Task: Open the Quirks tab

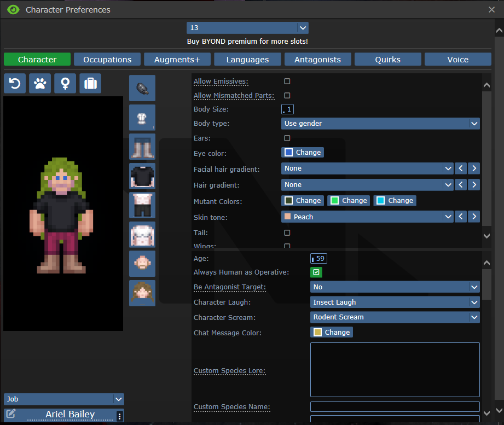Action: tap(388, 60)
